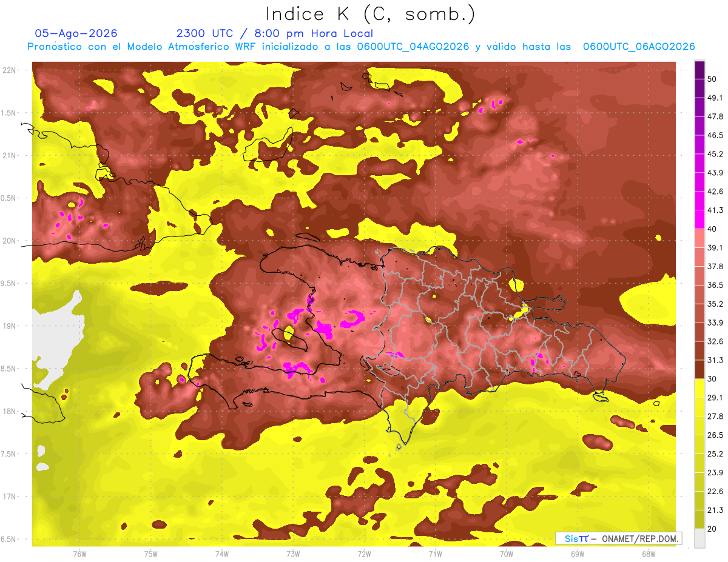Click the legend value '26.5'
Screen dimensions: 728x562
pyautogui.click(x=715, y=435)
